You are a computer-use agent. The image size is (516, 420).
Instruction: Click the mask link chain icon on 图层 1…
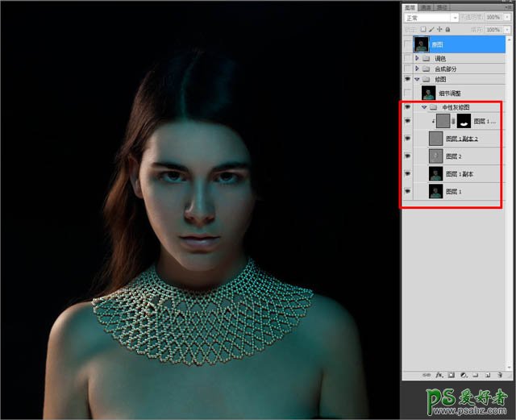click(453, 121)
